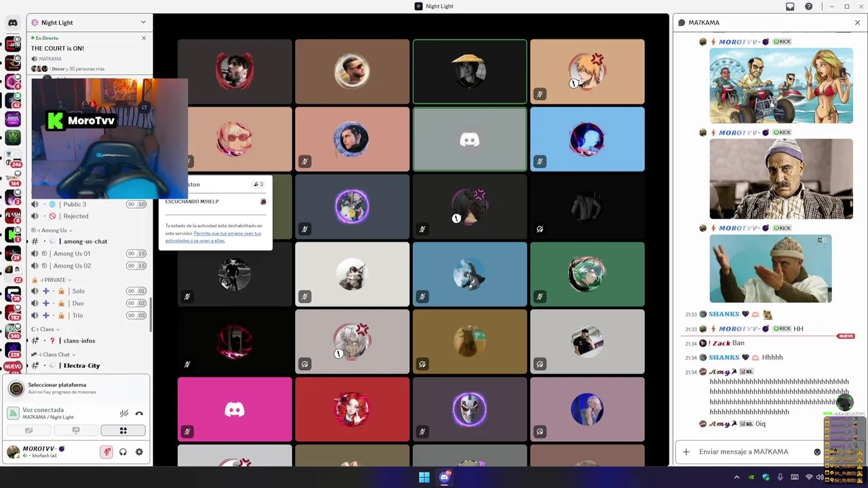Click microphone icon in system tray
The image size is (868, 488).
click(781, 477)
